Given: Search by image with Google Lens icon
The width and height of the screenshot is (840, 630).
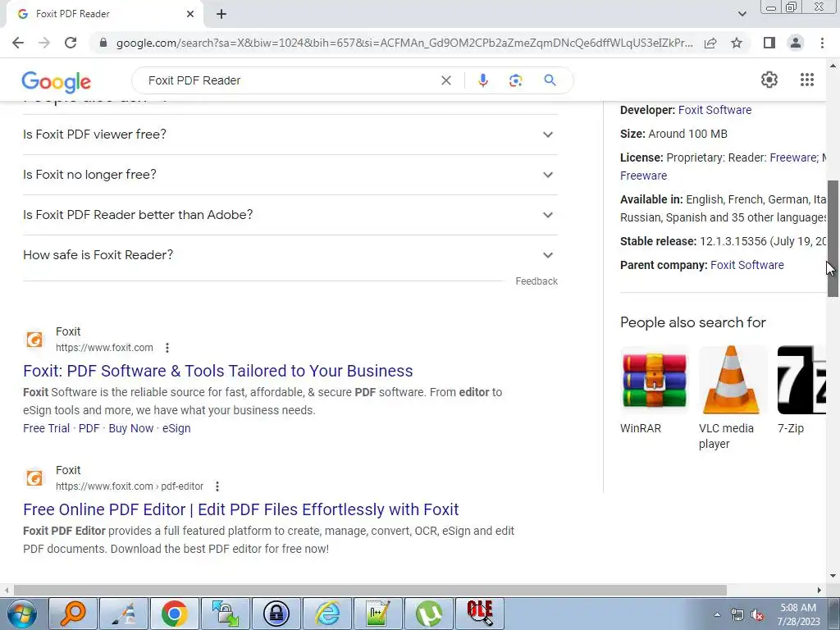Looking at the screenshot, I should click(x=515, y=80).
